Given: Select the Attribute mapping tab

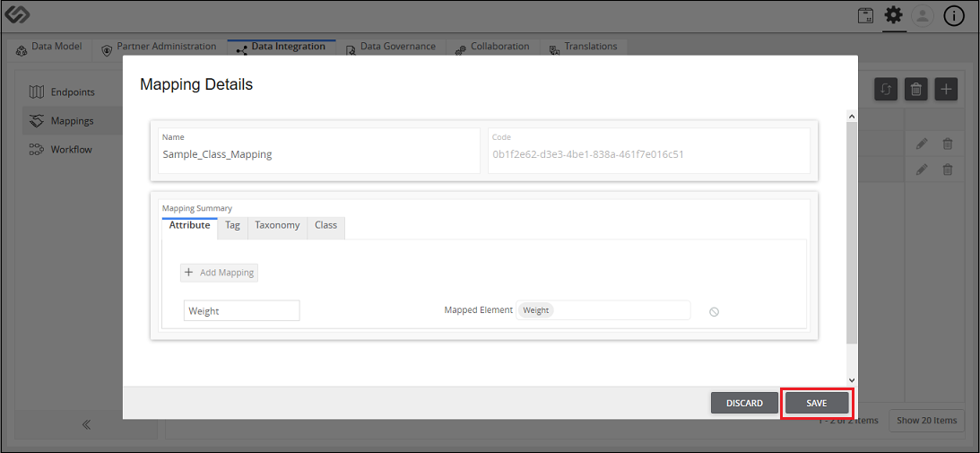Looking at the screenshot, I should pyautogui.click(x=189, y=226).
